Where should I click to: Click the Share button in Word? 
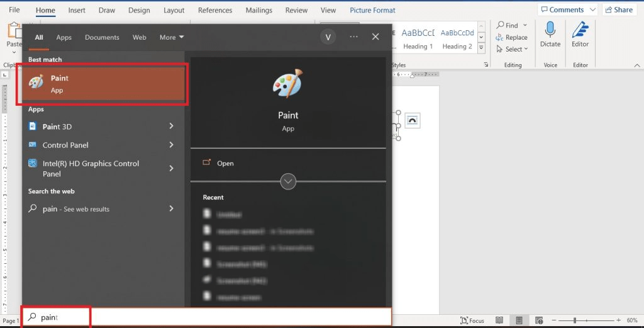coord(619,9)
